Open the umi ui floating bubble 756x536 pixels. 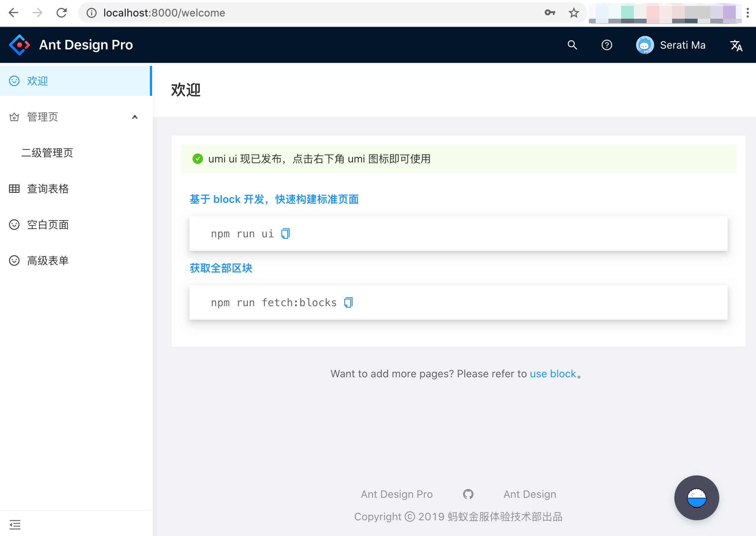coord(696,497)
